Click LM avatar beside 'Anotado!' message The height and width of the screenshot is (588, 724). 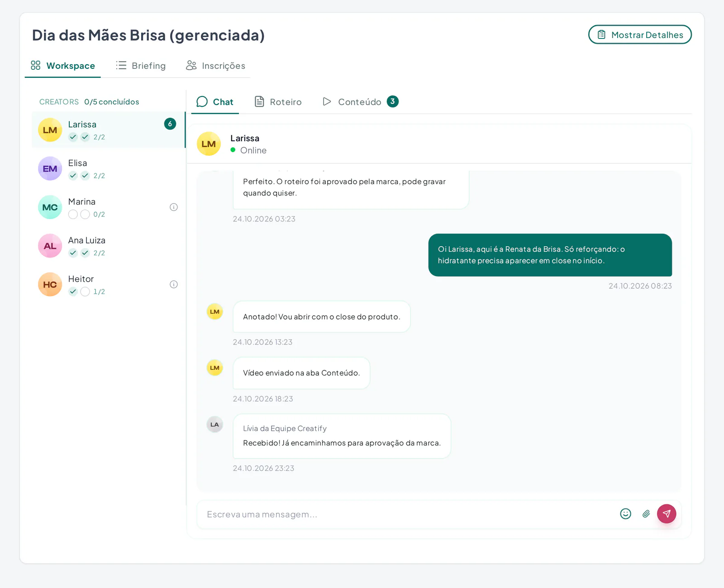(x=214, y=311)
